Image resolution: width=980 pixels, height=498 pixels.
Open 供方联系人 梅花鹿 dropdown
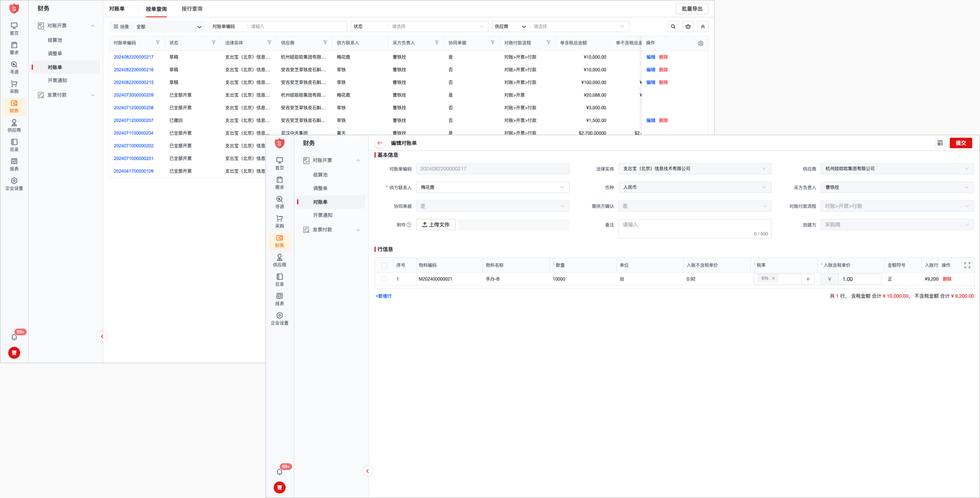pyautogui.click(x=493, y=188)
